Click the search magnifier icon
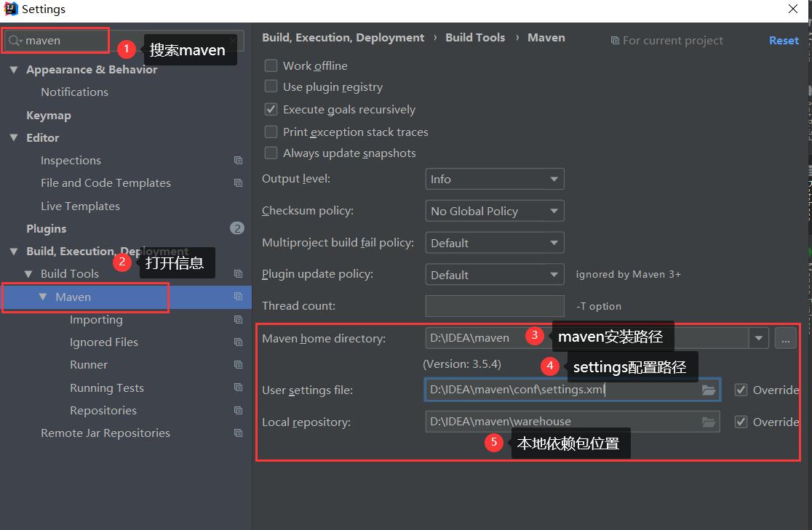This screenshot has width=812, height=530. click(x=15, y=41)
